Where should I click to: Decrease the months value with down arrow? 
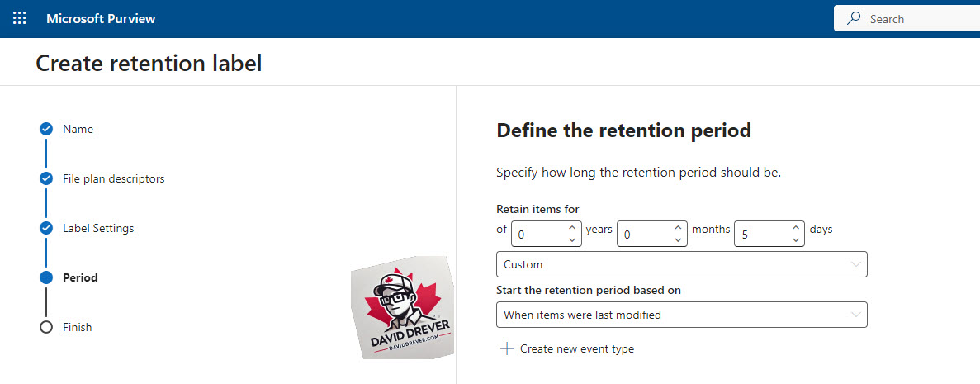tap(678, 240)
